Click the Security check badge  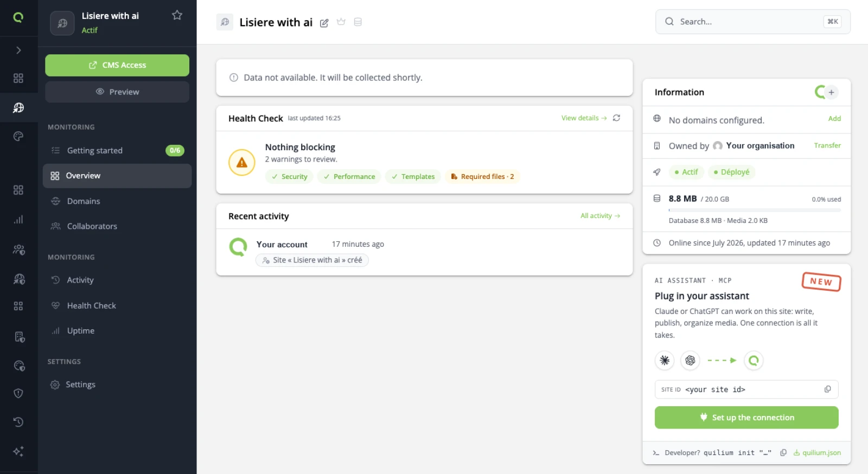pyautogui.click(x=289, y=177)
